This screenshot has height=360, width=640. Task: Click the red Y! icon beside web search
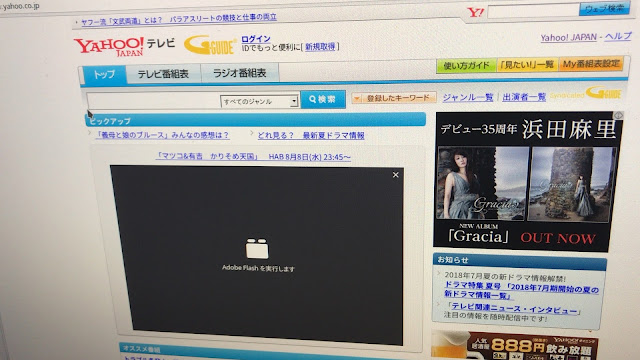[476, 12]
